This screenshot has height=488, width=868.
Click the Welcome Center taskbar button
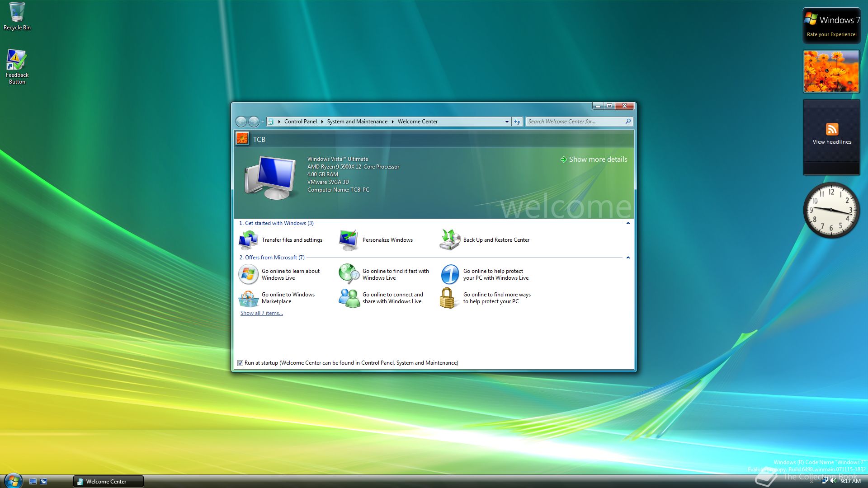tap(108, 482)
